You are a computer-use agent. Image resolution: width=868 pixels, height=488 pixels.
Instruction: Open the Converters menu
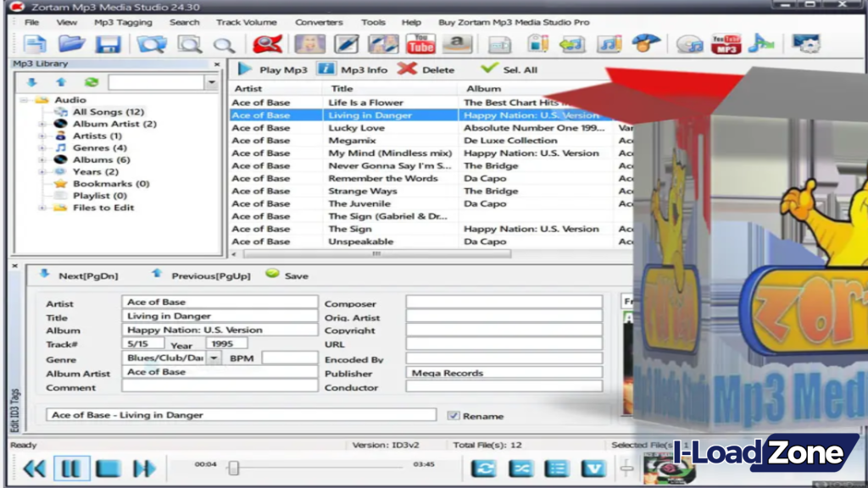pos(319,22)
